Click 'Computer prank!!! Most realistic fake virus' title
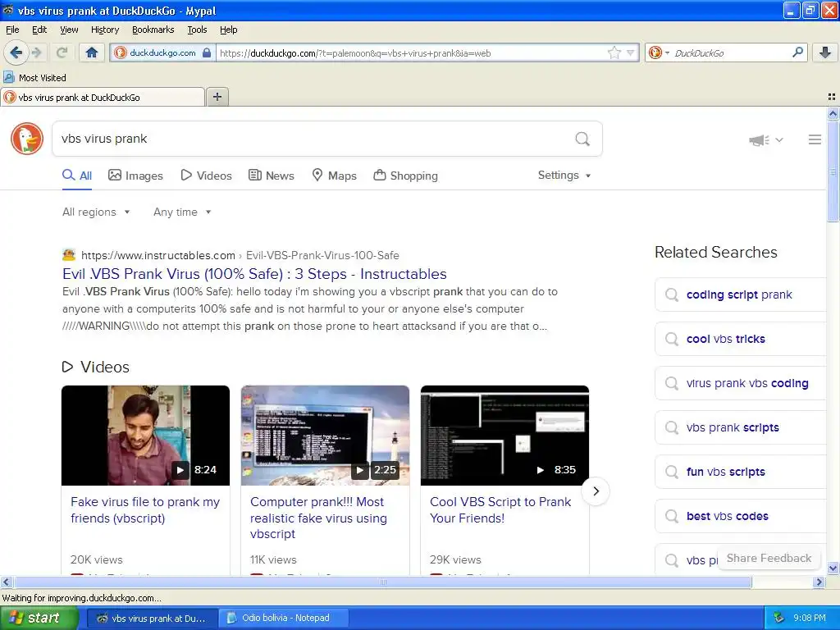This screenshot has height=630, width=840. 319,518
